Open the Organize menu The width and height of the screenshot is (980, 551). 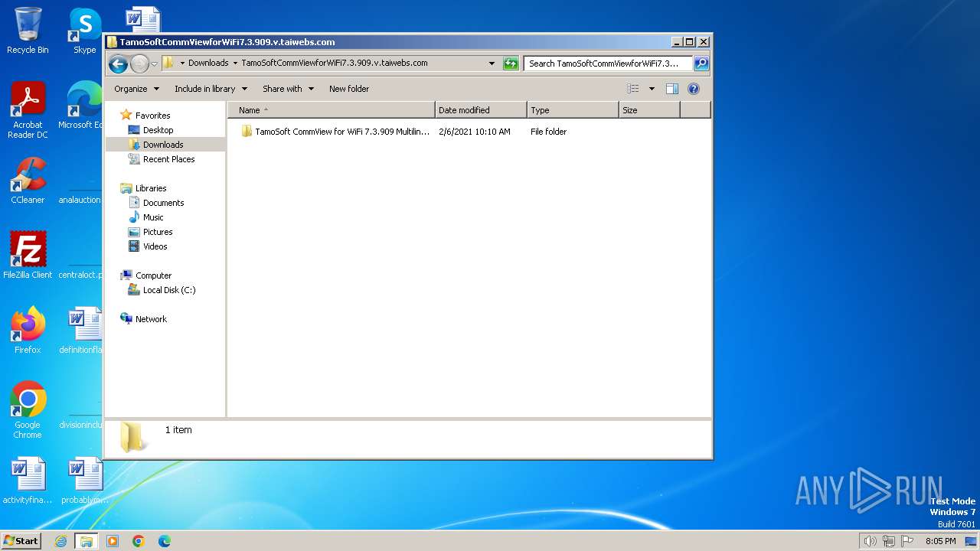point(136,89)
